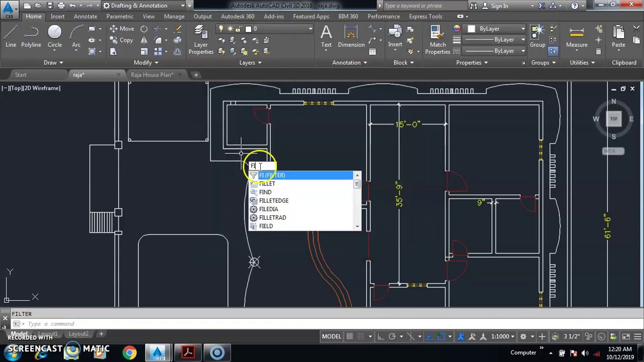The height and width of the screenshot is (362, 644).
Task: Toggle snap mode in status bar
Action: [361, 336]
